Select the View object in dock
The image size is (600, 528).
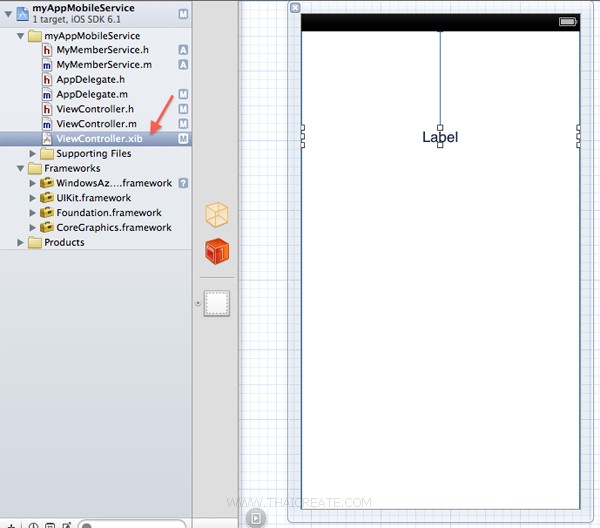click(217, 303)
